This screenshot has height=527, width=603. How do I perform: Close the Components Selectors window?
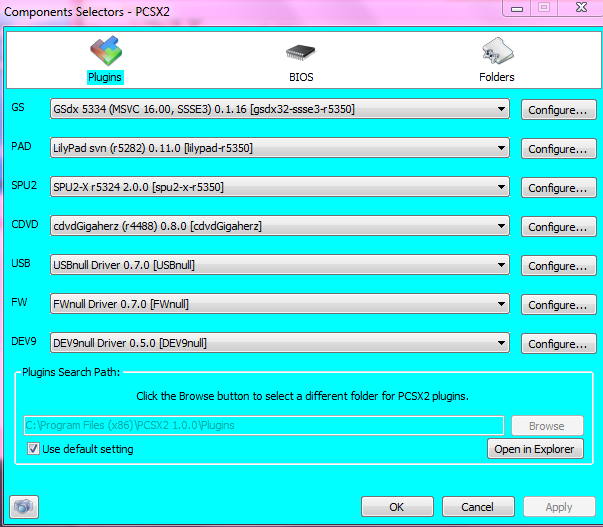coord(581,7)
